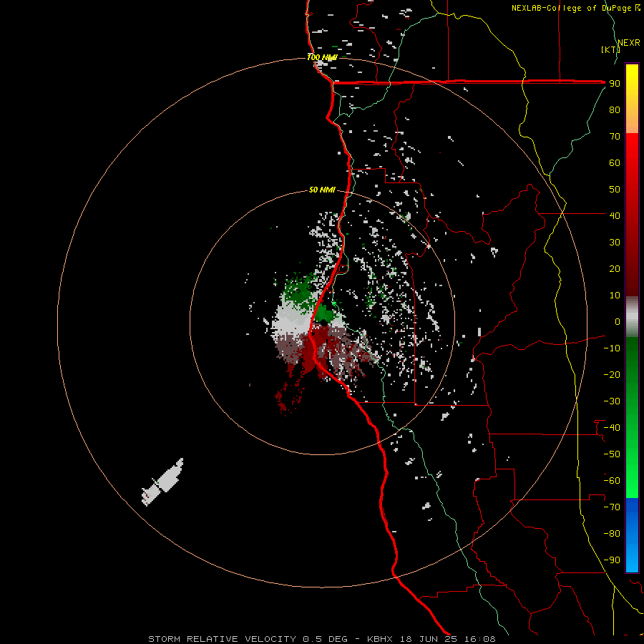Select the -50 knot scale label

click(x=612, y=454)
